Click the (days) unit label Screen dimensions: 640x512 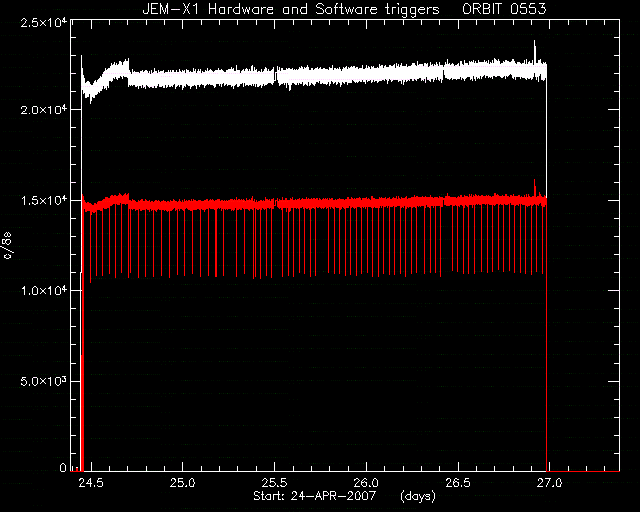click(x=418, y=496)
